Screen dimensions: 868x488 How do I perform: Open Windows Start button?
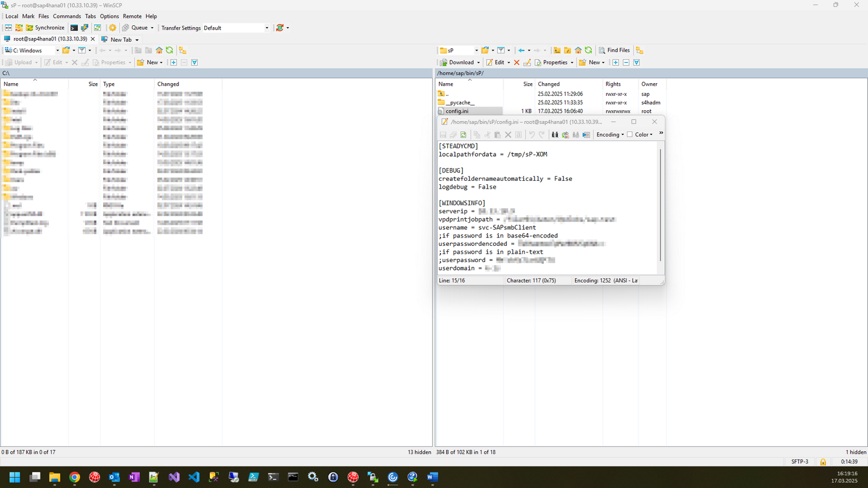(14, 477)
